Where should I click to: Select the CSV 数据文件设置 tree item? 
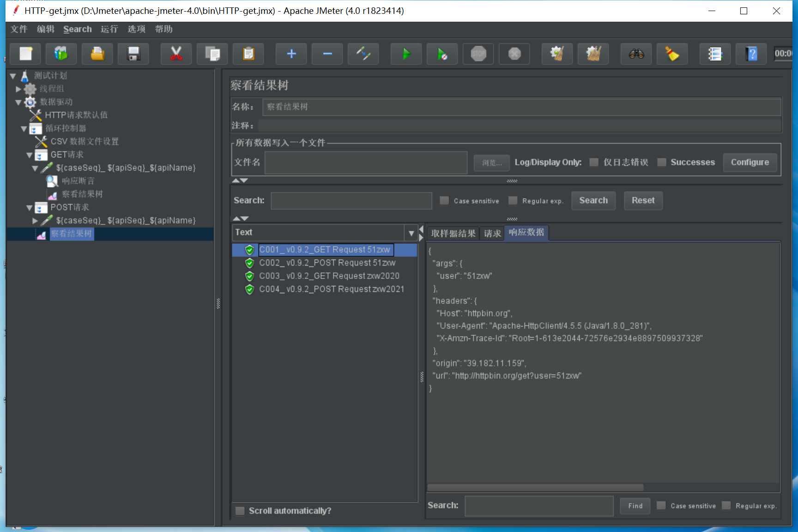[x=85, y=141]
